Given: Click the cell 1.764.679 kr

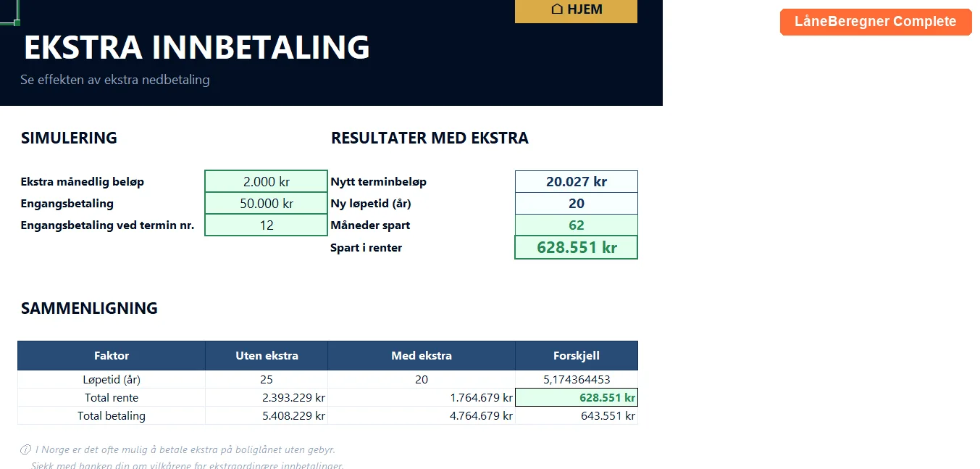Looking at the screenshot, I should click(422, 397).
